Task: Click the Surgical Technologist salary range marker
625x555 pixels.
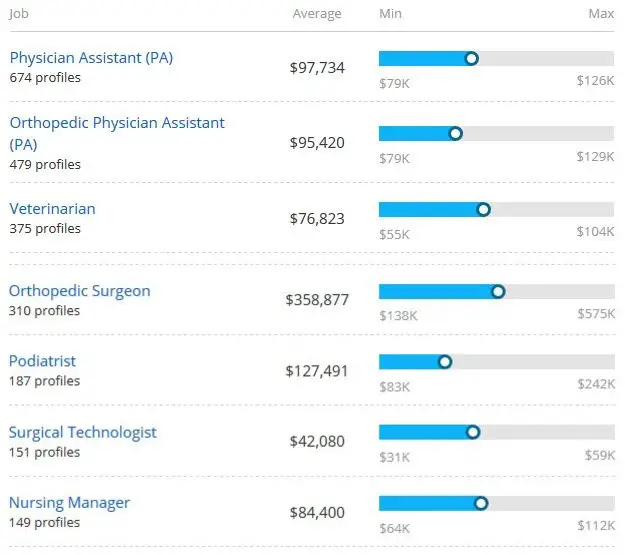Action: click(473, 432)
